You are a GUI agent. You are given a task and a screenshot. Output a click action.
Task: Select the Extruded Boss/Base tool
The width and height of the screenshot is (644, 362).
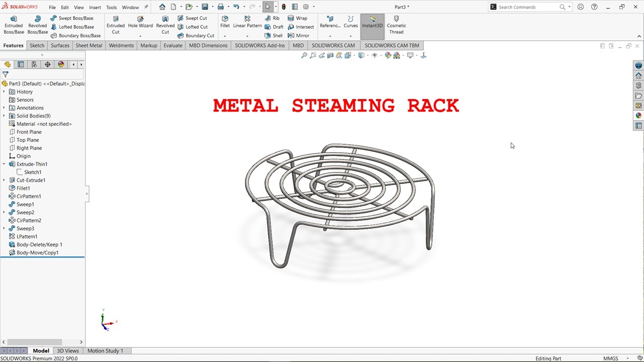click(x=14, y=25)
